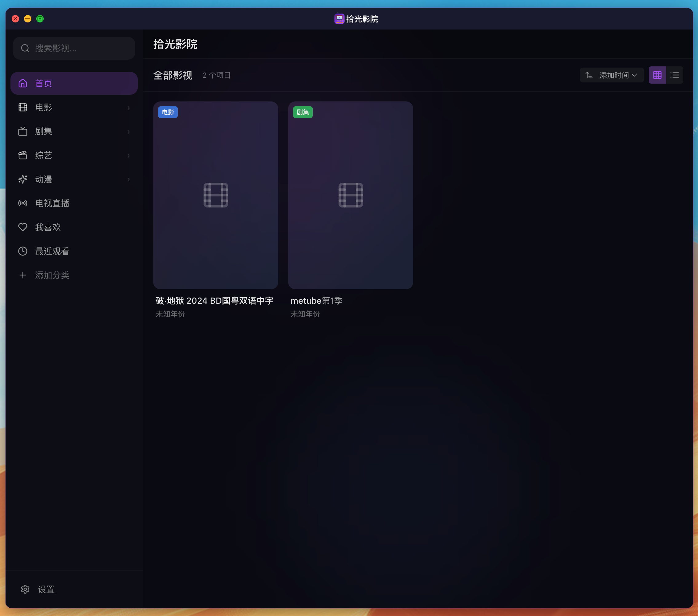698x616 pixels.
Task: Click the heart icon for 我喜欢
Action: 22,227
